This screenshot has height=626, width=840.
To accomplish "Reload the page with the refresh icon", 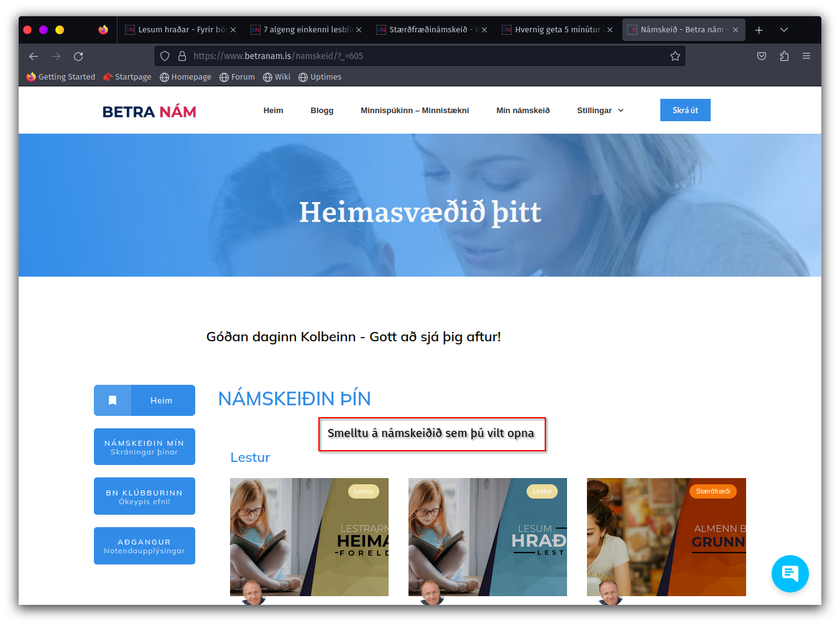I will [78, 56].
